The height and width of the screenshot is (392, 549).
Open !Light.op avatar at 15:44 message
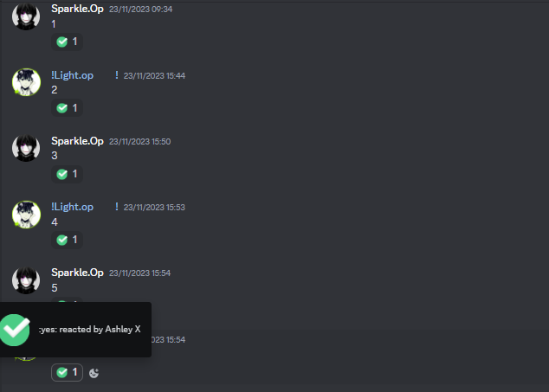point(26,82)
